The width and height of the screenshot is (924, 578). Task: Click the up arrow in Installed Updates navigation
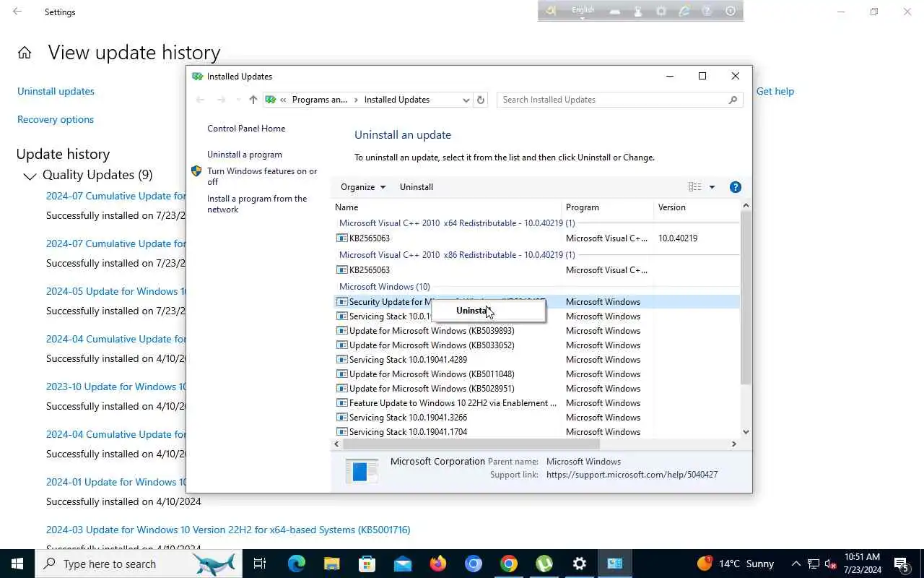click(253, 100)
